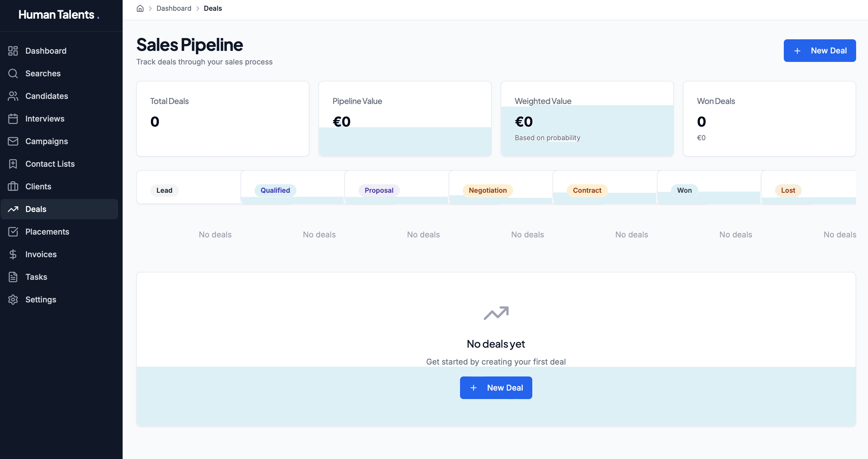Navigate to Dashboard via breadcrumb
Image resolution: width=868 pixels, height=459 pixels.
click(174, 8)
